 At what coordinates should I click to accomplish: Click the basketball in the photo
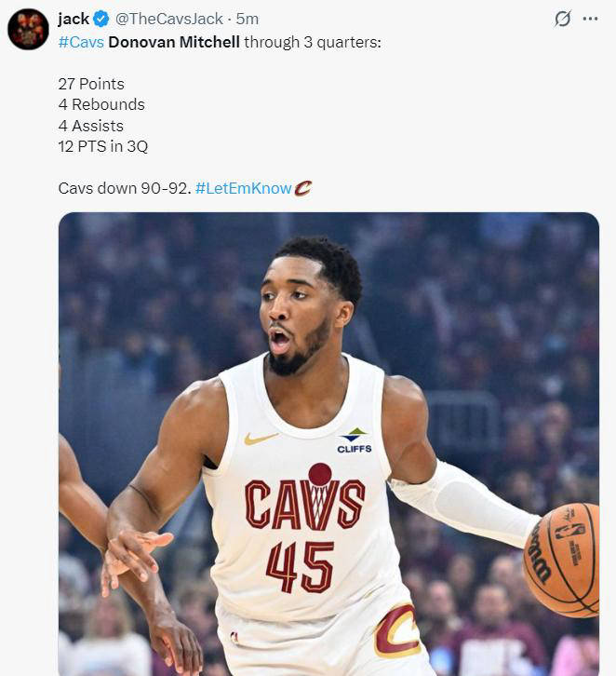562,559
